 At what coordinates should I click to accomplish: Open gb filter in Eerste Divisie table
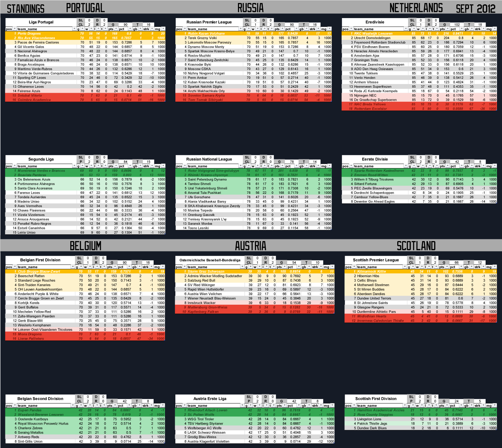point(472,166)
